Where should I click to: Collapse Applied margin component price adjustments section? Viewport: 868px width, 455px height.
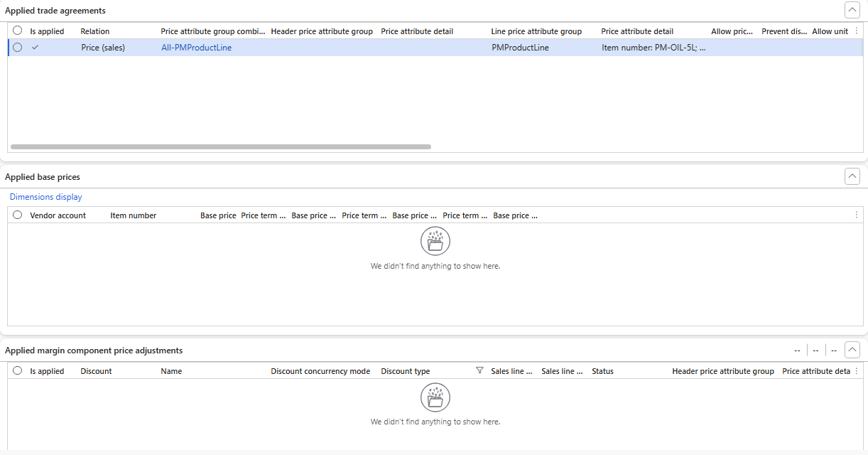click(x=852, y=350)
